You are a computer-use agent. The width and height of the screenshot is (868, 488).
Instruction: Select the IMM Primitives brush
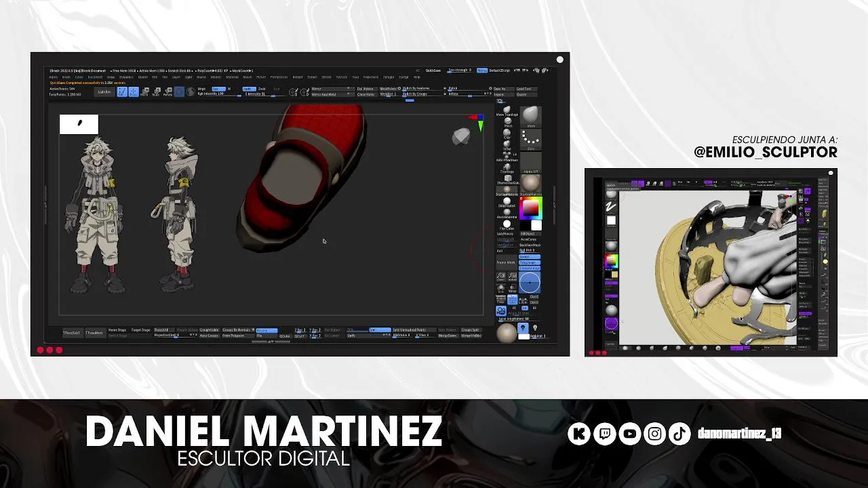click(x=507, y=155)
